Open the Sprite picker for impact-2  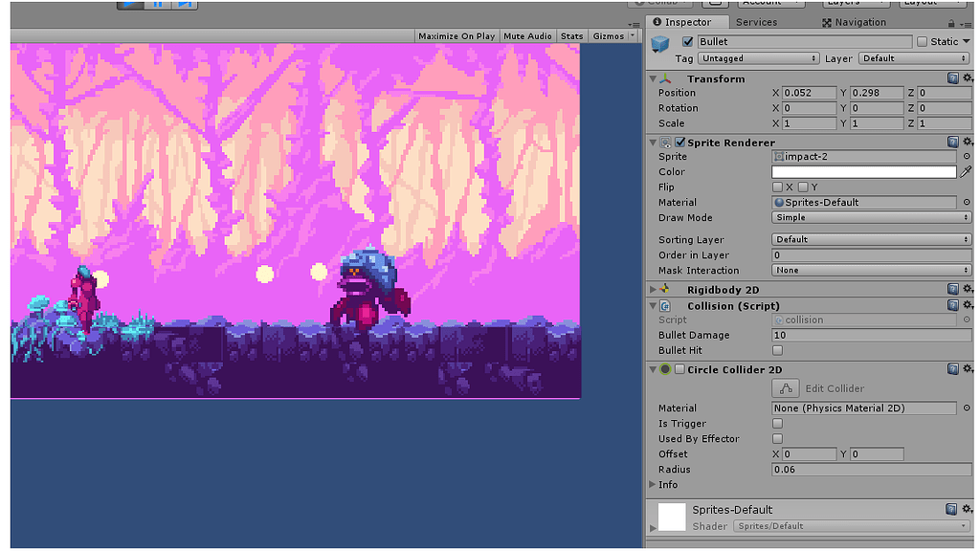[x=965, y=156]
